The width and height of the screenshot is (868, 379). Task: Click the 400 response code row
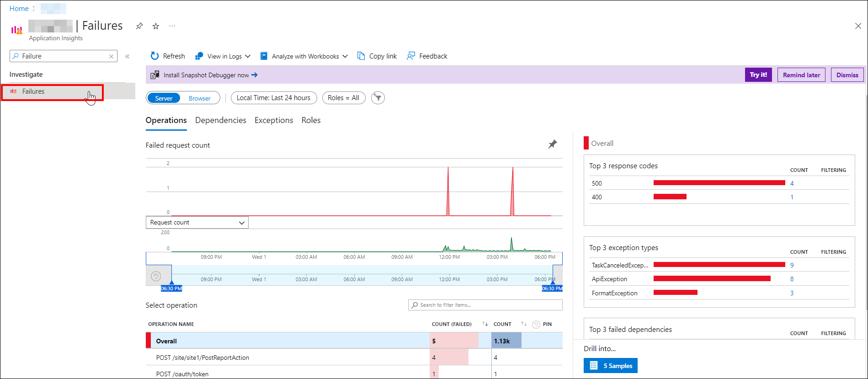(719, 197)
